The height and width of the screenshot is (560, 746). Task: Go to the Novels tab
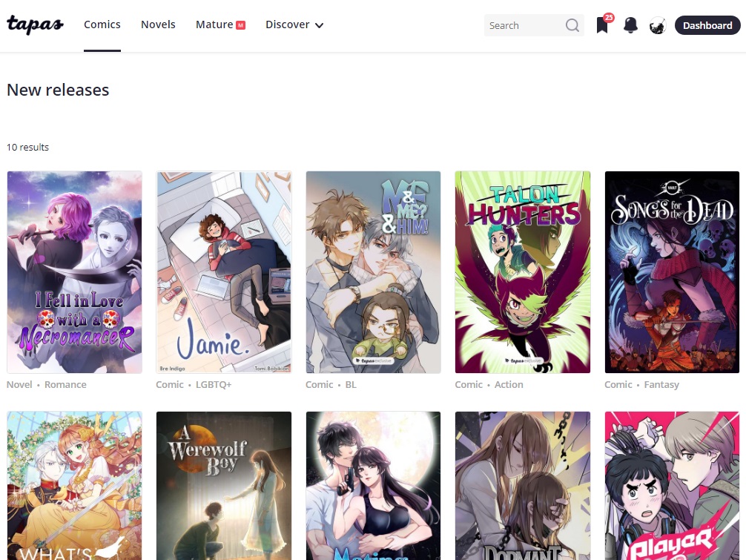[158, 24]
